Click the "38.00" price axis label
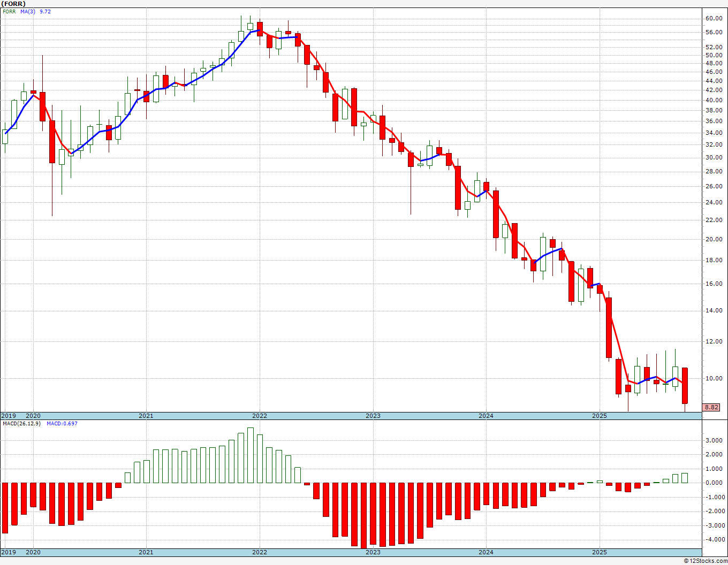The image size is (728, 565). point(714,110)
